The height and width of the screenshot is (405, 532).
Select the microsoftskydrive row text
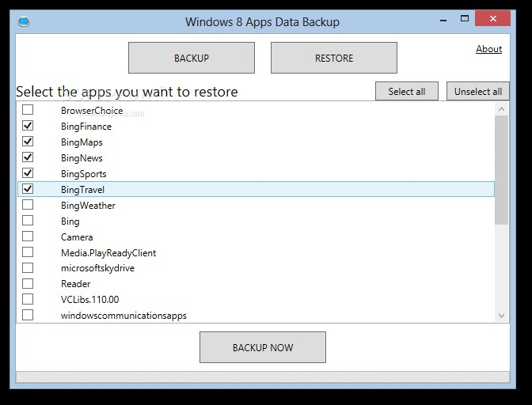click(97, 268)
